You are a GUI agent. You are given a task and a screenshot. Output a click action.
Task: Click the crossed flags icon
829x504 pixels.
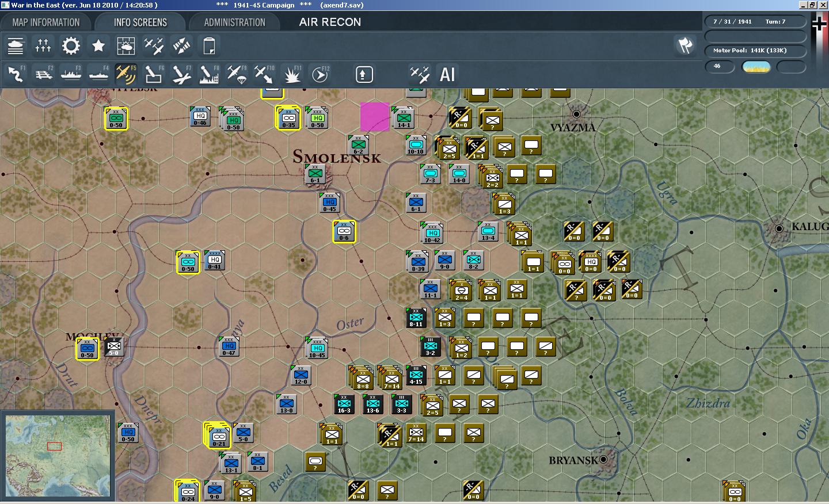click(685, 45)
